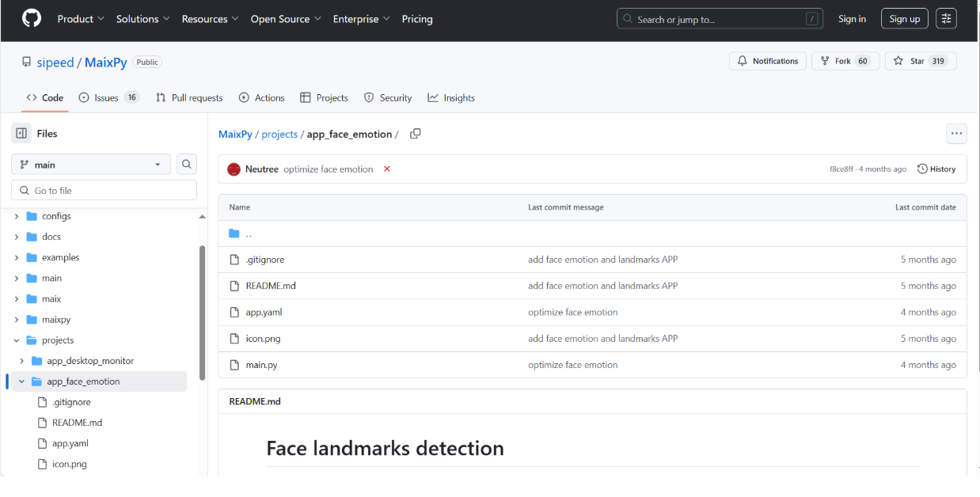This screenshot has height=497, width=980.
Task: Click the clock icon next to History
Action: click(x=922, y=169)
